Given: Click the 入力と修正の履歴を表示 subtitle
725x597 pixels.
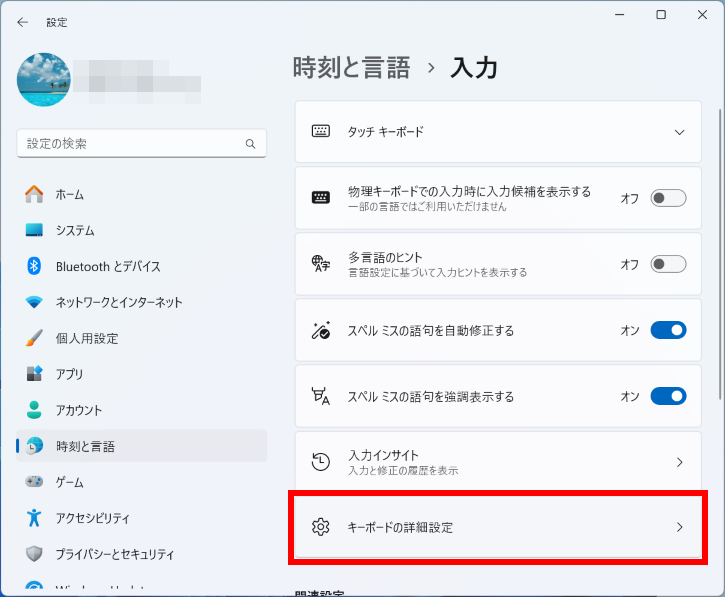Looking at the screenshot, I should tap(403, 471).
